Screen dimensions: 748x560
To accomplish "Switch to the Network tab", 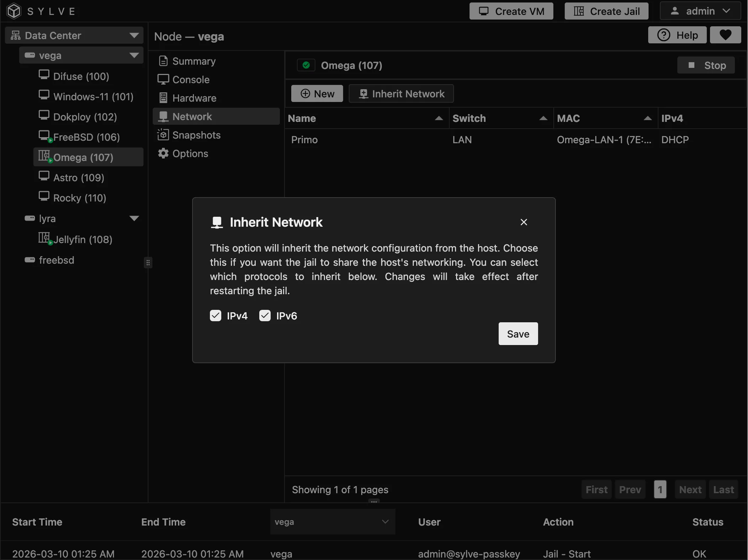I will (x=193, y=116).
